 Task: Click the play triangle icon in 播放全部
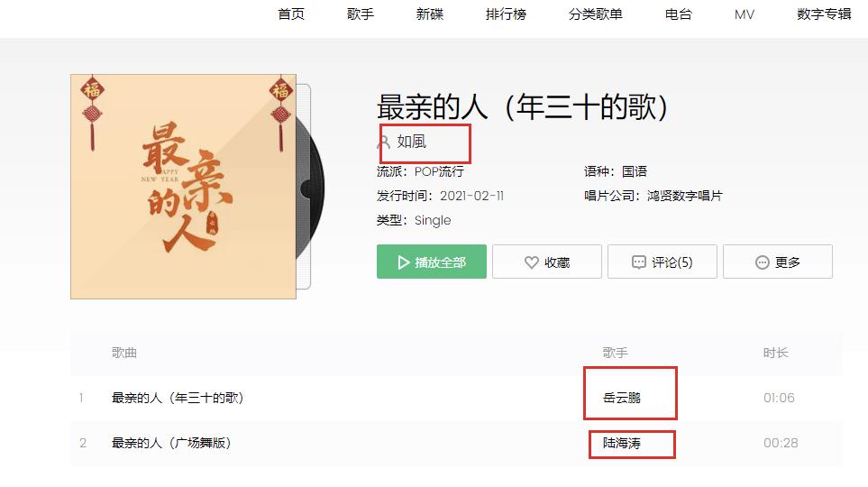coord(404,262)
